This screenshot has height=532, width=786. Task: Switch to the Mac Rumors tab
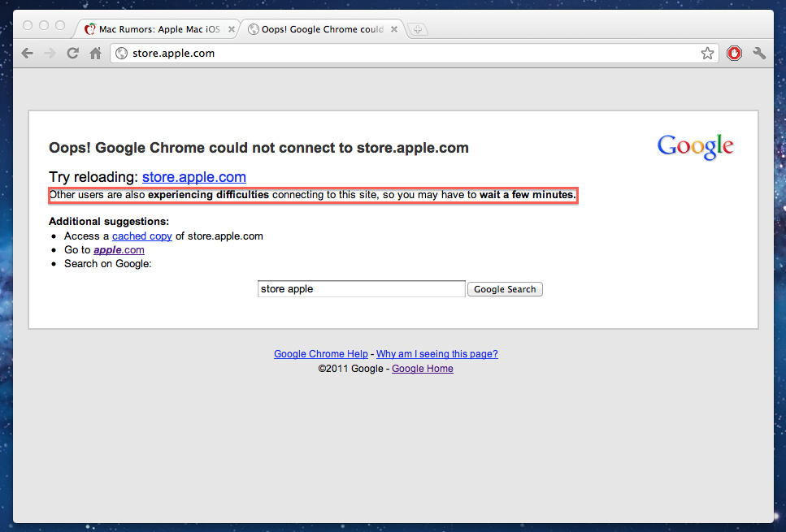point(156,29)
